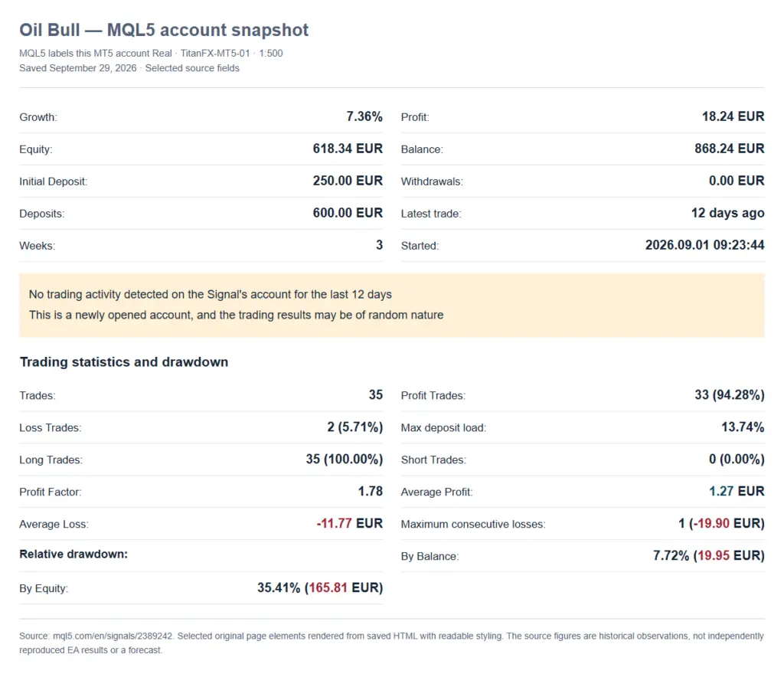Select the Weeks value 3
This screenshot has height=677, width=784.
tap(380, 245)
